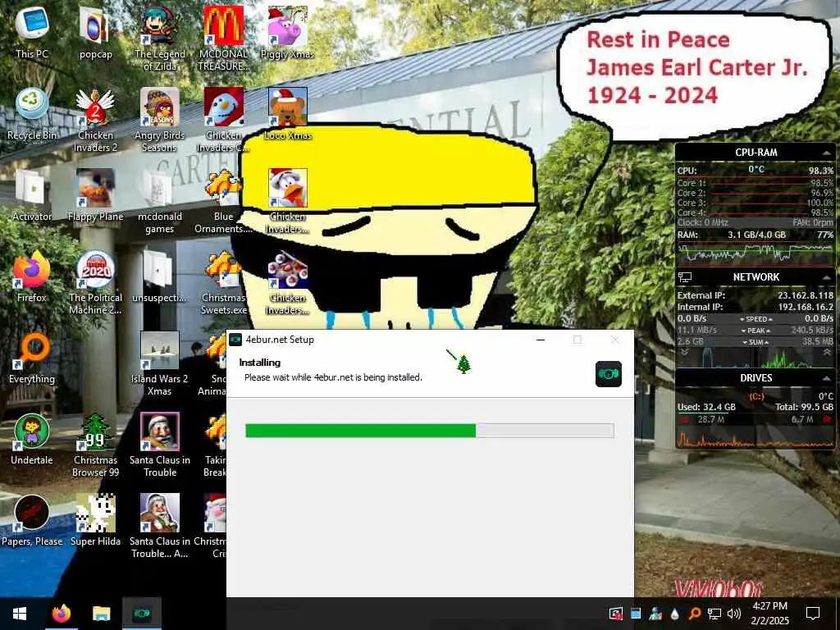Viewport: 840px width, 630px height.
Task: Launch the Piggly Xmas game icon
Action: click(x=287, y=33)
